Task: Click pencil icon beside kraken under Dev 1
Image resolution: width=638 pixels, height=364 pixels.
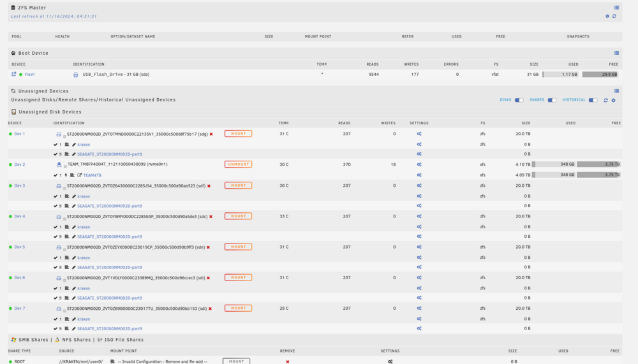Action: tap(73, 144)
